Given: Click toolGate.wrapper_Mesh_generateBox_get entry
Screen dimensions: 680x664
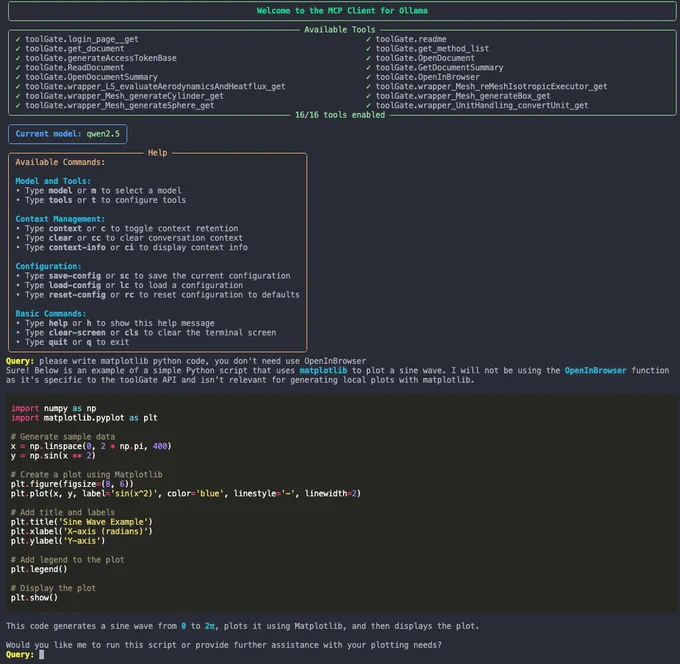Looking at the screenshot, I should click(x=463, y=96).
